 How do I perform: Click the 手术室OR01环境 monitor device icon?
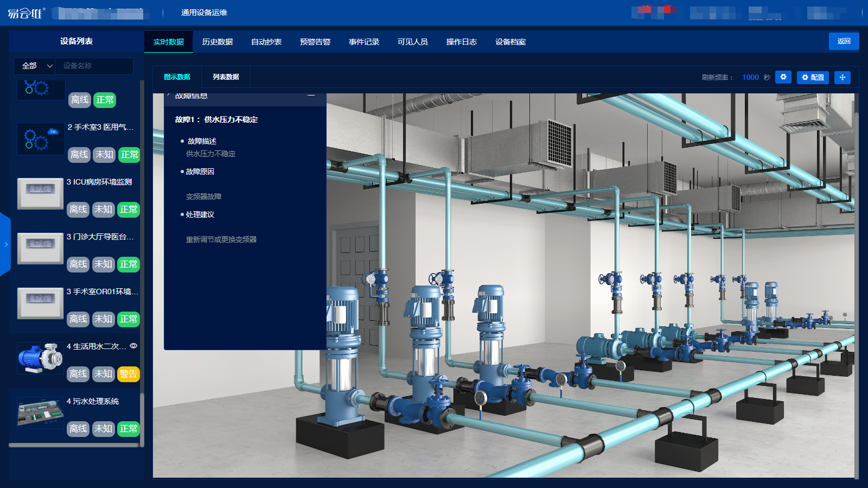40,303
